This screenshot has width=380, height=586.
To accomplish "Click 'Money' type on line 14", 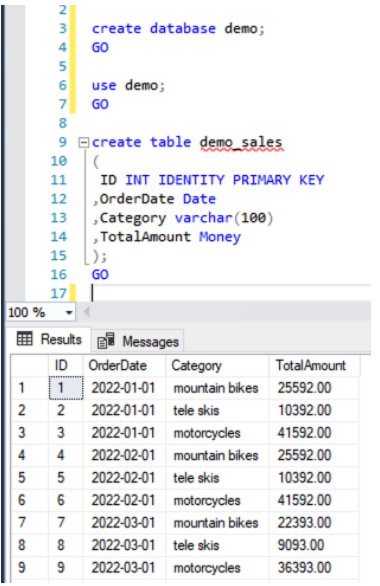I will 220,237.
